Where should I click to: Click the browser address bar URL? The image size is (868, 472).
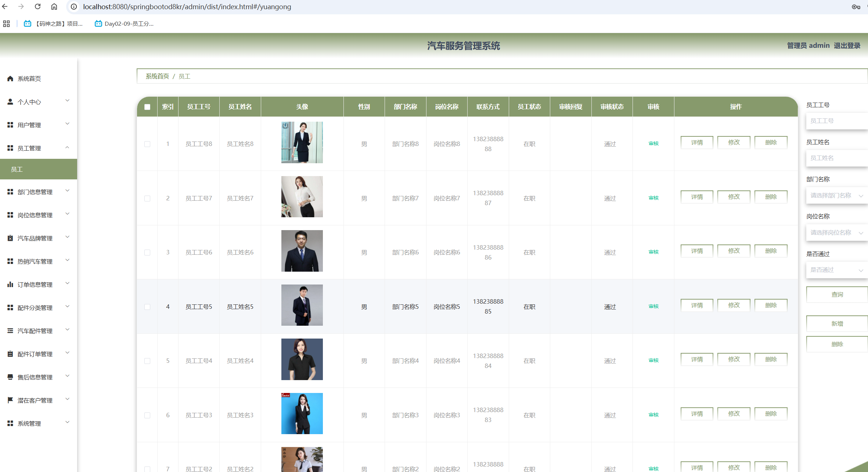click(x=187, y=7)
